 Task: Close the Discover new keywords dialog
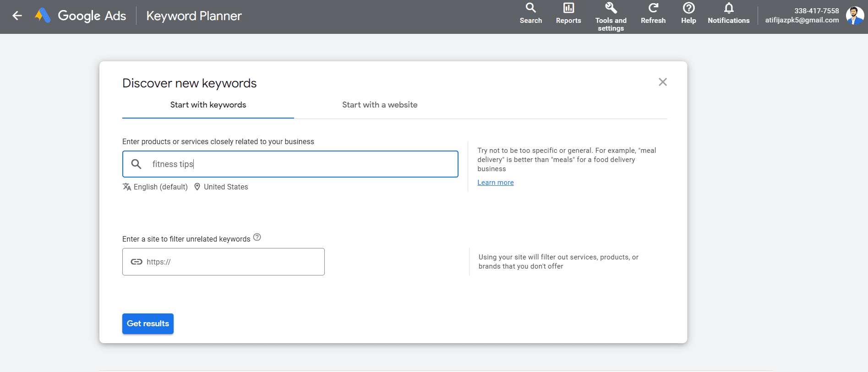(662, 82)
